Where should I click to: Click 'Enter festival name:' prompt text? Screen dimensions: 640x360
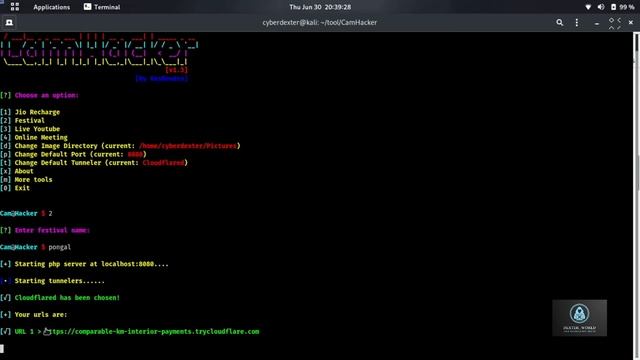pyautogui.click(x=52, y=230)
